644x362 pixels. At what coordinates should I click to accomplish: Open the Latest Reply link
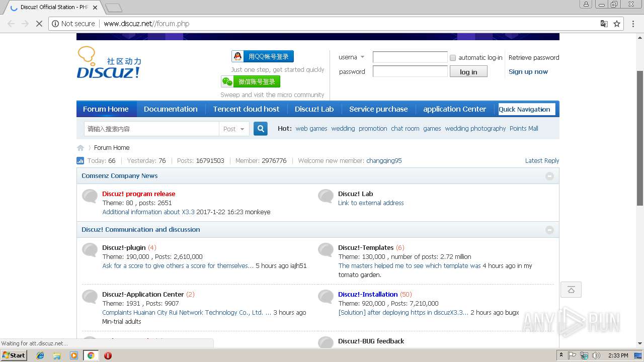click(x=542, y=161)
